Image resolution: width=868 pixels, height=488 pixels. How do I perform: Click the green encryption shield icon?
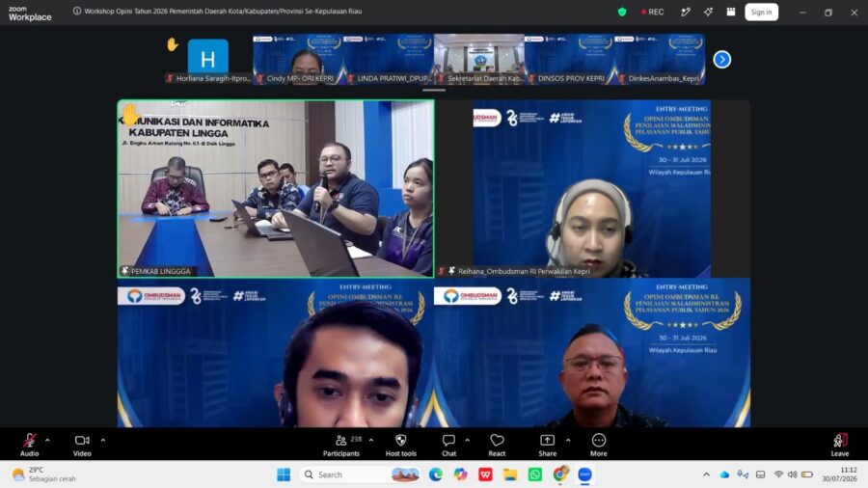tap(622, 12)
